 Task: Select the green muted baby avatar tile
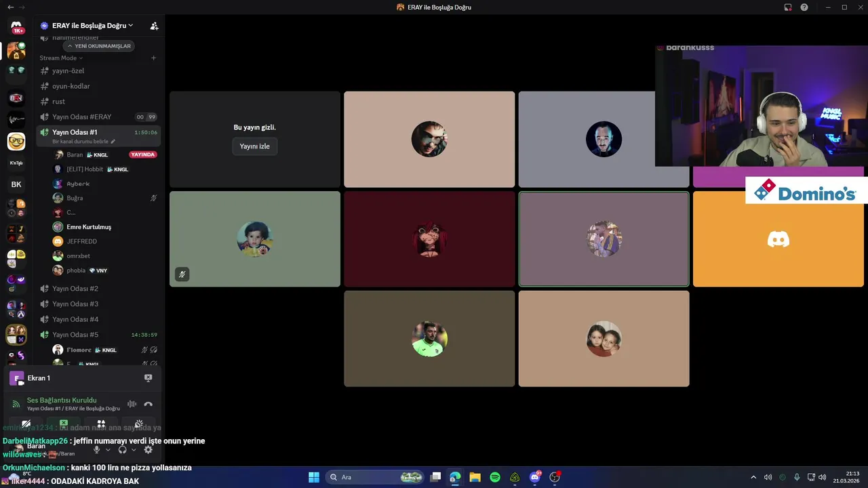255,239
